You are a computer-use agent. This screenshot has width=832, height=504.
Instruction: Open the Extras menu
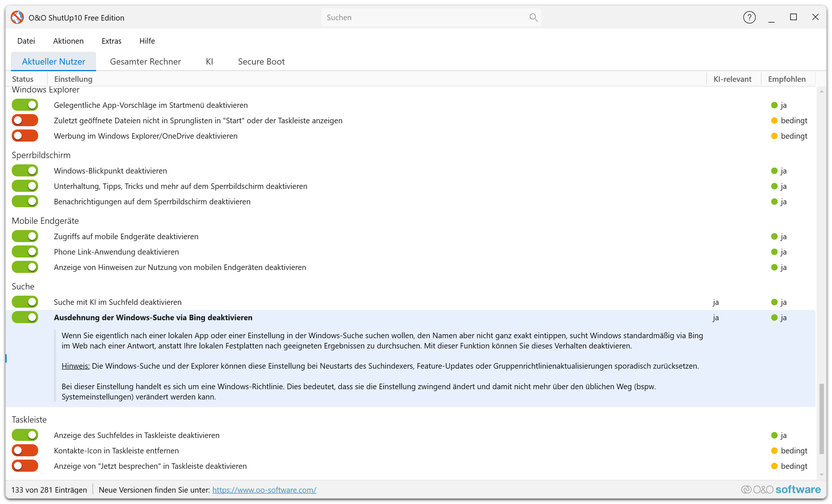[x=112, y=41]
